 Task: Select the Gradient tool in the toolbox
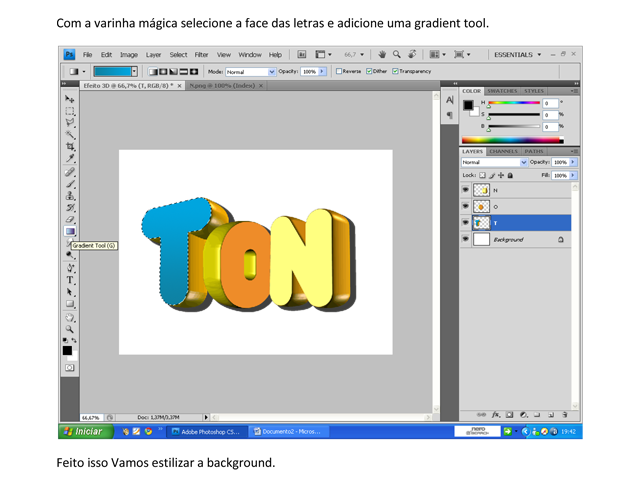[x=69, y=231]
